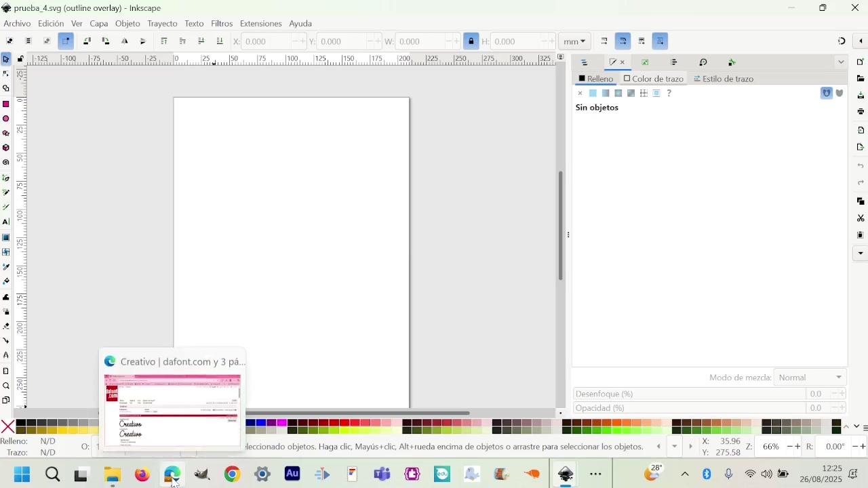Expand the dock panel chevron menu
868x488 pixels.
pos(841,62)
